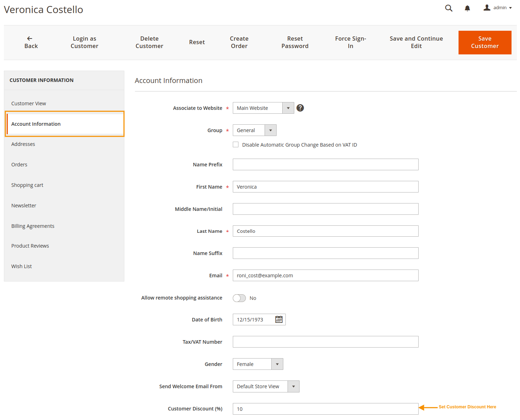Screen dimensions: 520x420
Task: Click inside the Tax/VAT Number field
Action: 325,342
